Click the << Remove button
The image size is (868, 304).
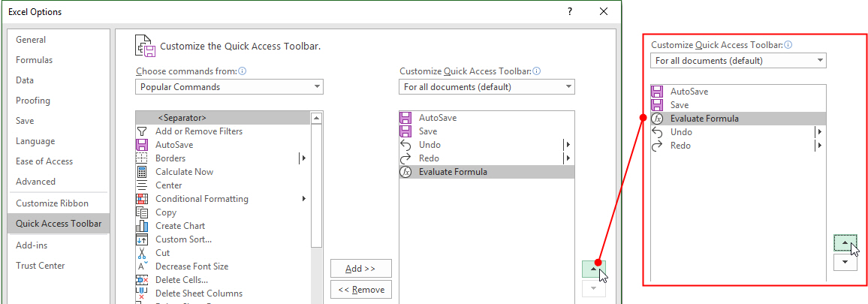[x=361, y=290]
